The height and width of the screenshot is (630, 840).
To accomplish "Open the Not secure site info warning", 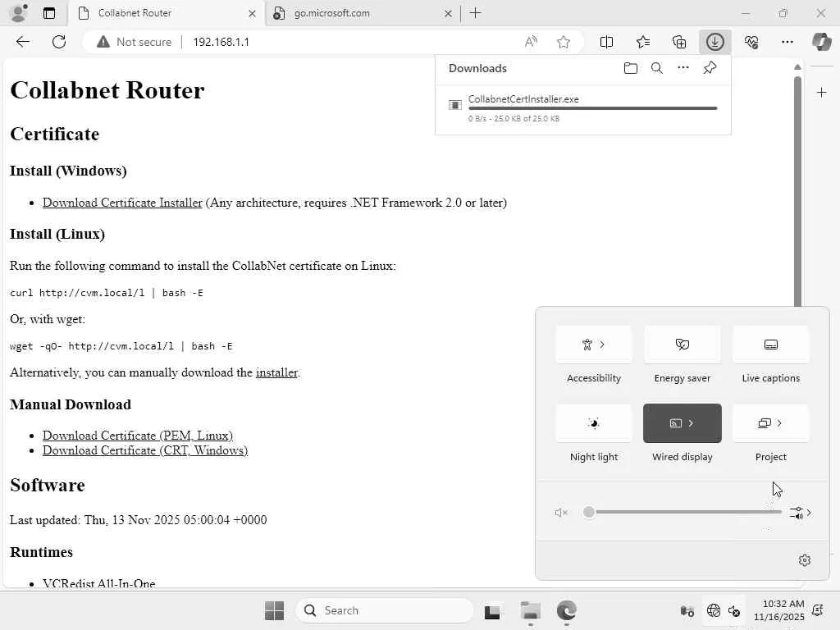I will tap(134, 42).
